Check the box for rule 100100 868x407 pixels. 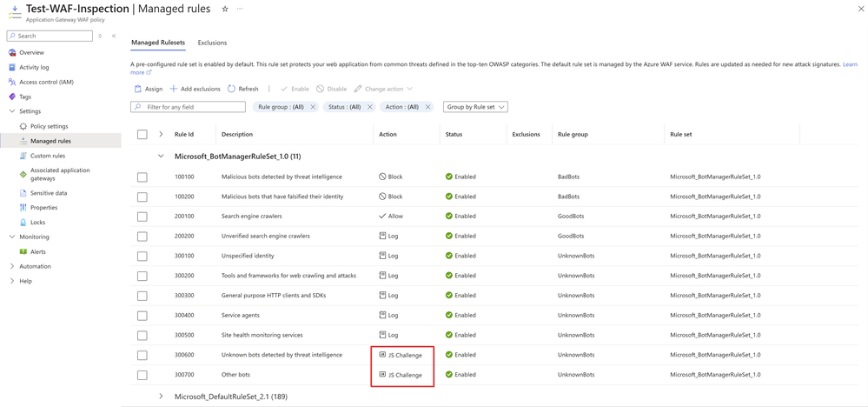tap(142, 177)
